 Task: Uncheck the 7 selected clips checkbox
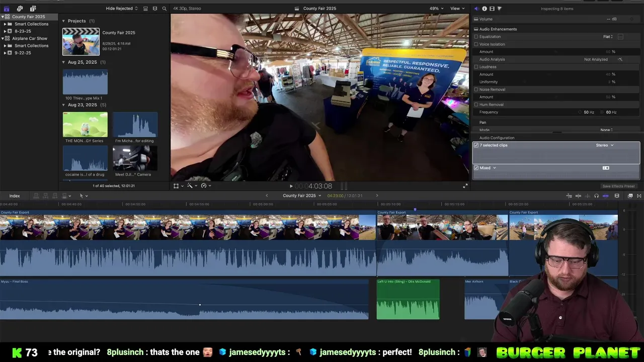pyautogui.click(x=476, y=145)
